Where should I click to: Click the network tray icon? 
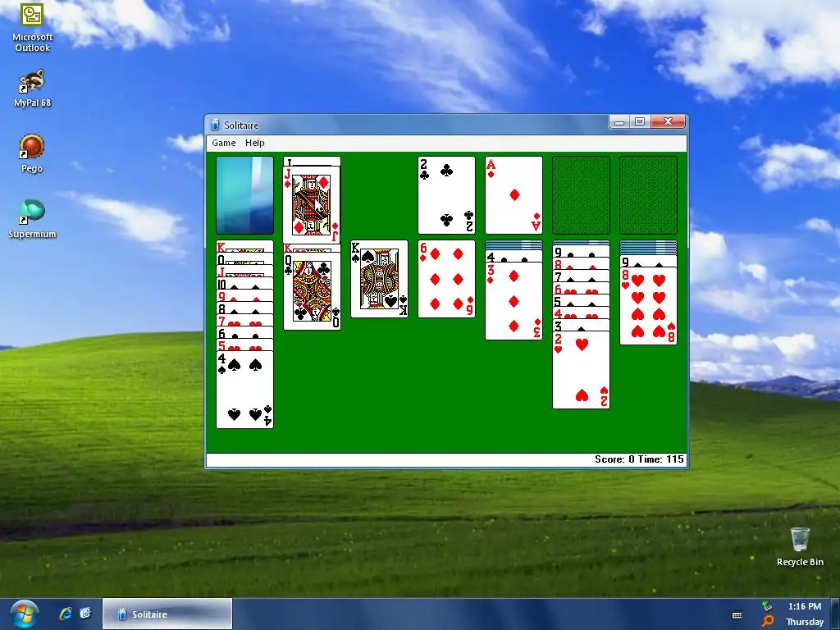(x=767, y=606)
